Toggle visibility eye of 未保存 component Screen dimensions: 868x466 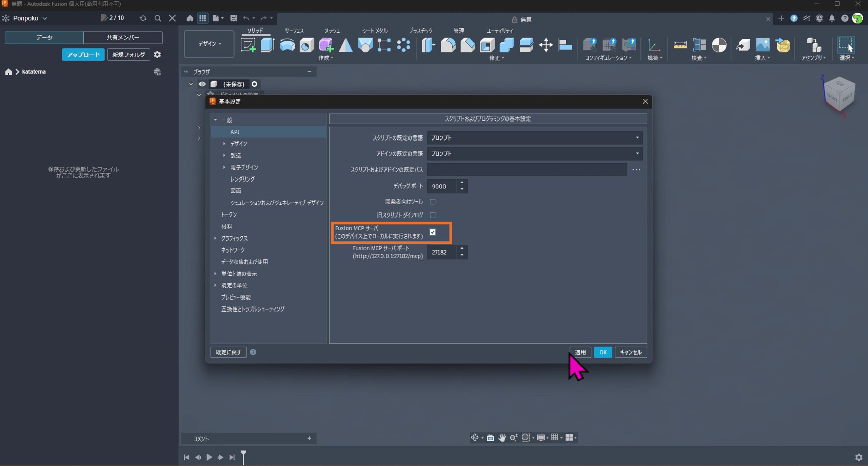click(x=202, y=84)
